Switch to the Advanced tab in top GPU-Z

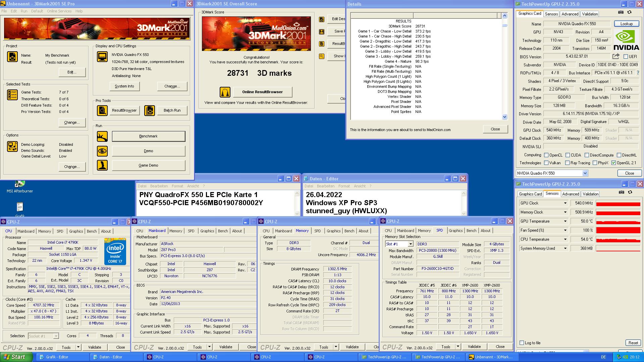[570, 14]
